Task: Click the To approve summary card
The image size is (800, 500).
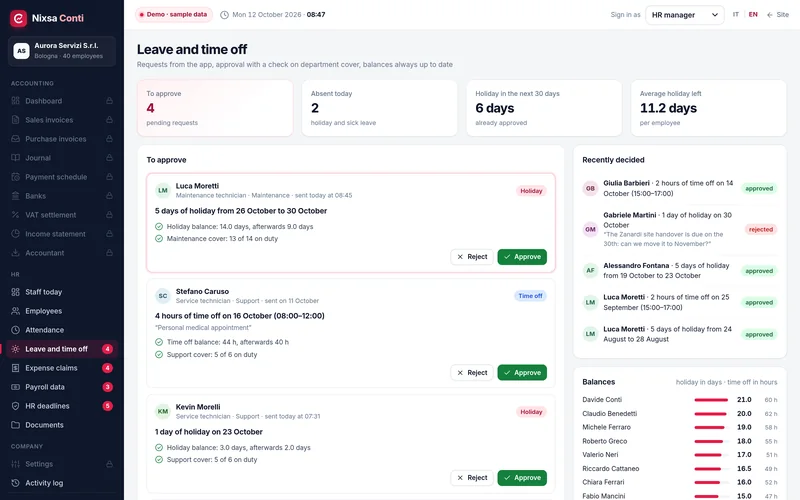Action: tap(215, 108)
